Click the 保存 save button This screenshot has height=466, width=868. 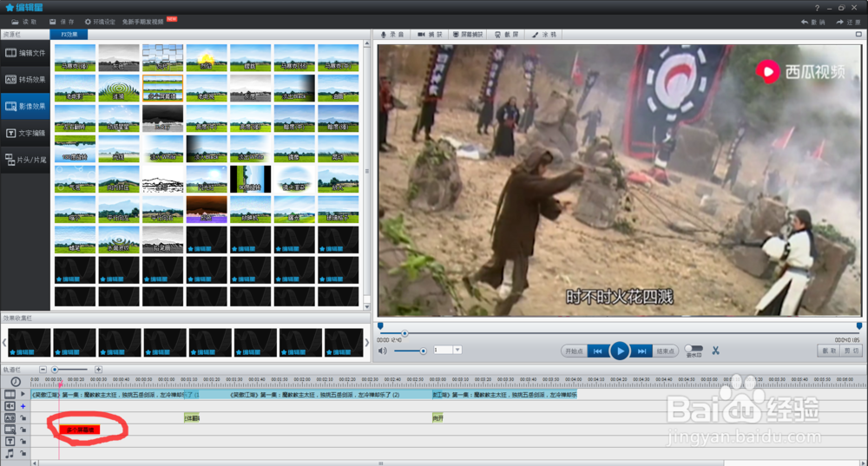pos(62,22)
